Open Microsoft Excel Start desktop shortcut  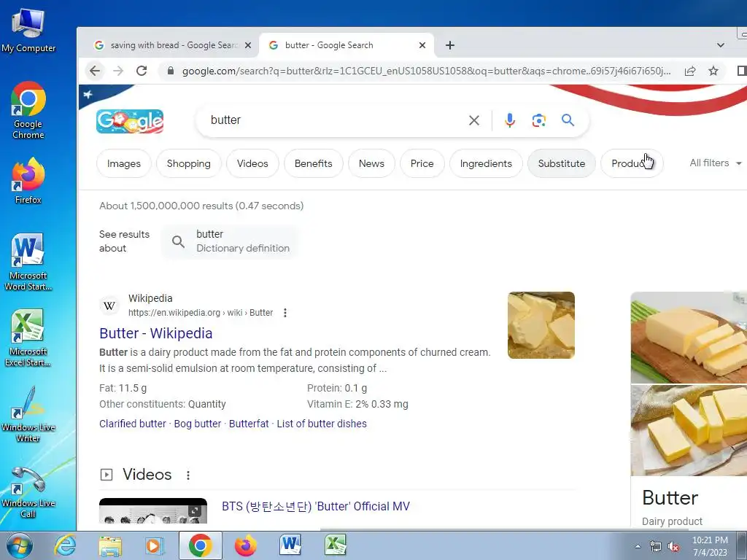28,338
